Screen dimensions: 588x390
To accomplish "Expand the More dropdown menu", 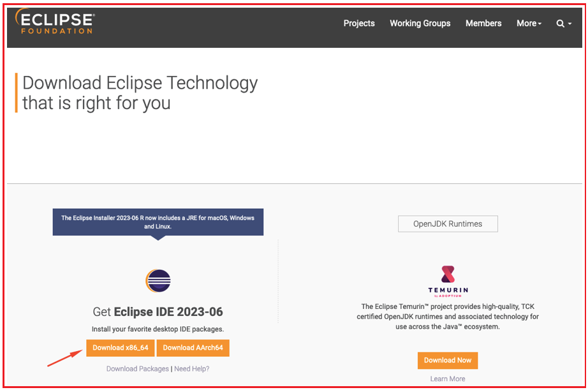I will pyautogui.click(x=529, y=23).
